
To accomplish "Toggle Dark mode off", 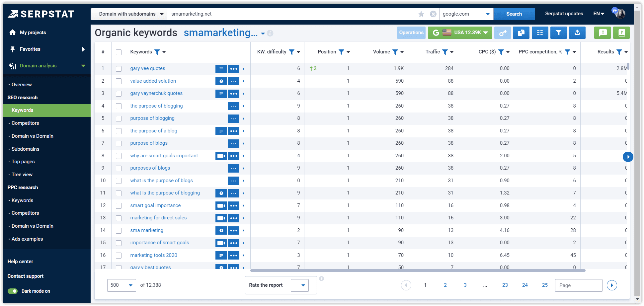I will (13, 291).
